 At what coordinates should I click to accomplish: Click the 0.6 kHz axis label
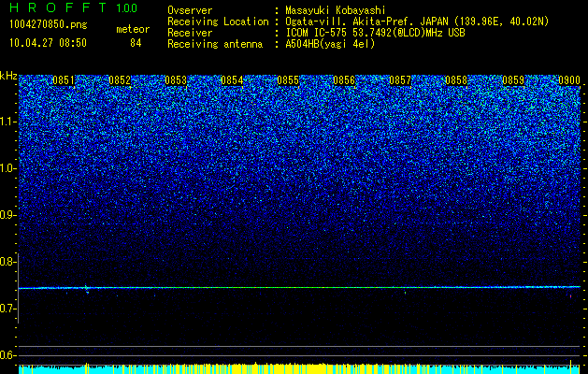(x=8, y=355)
